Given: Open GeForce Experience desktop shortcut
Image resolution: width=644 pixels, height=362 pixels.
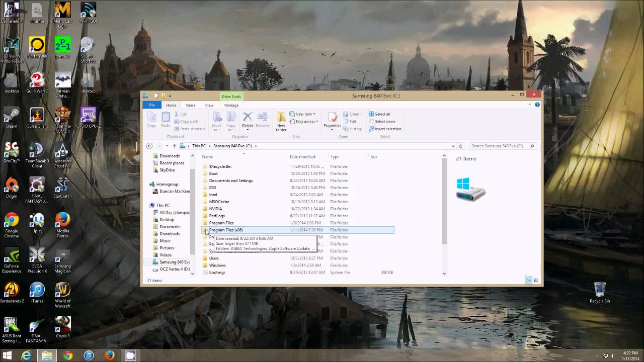Looking at the screenshot, I should (x=11, y=260).
